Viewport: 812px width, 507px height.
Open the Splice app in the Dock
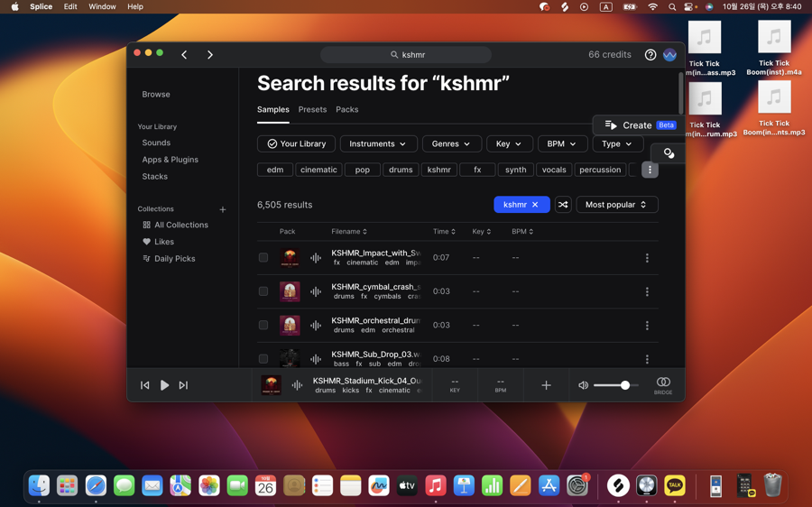point(618,485)
